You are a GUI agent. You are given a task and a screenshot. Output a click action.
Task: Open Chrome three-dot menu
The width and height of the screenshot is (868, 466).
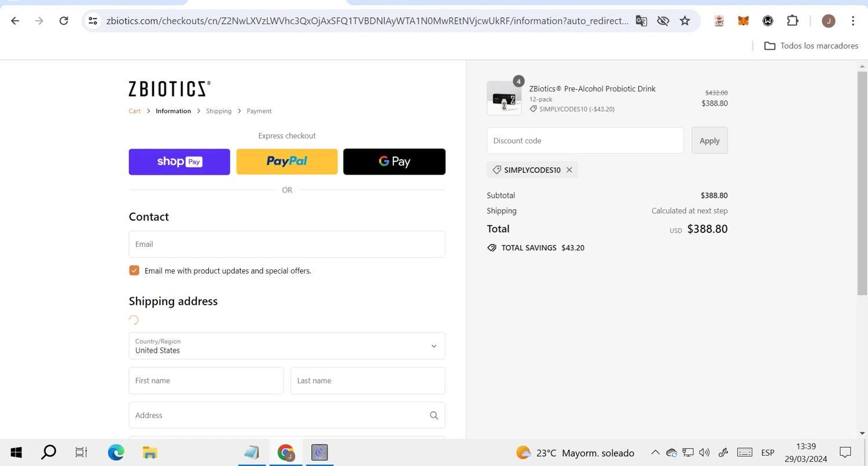[853, 21]
